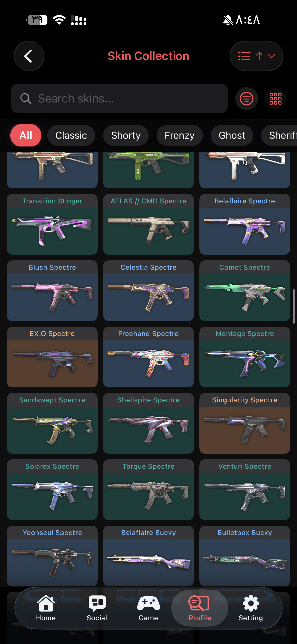Filter skins by Classic

(71, 135)
